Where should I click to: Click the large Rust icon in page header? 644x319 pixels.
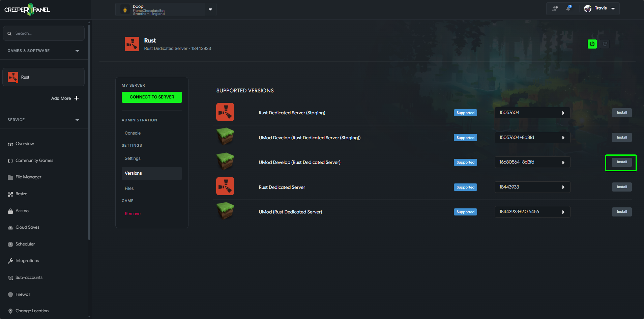click(x=132, y=44)
